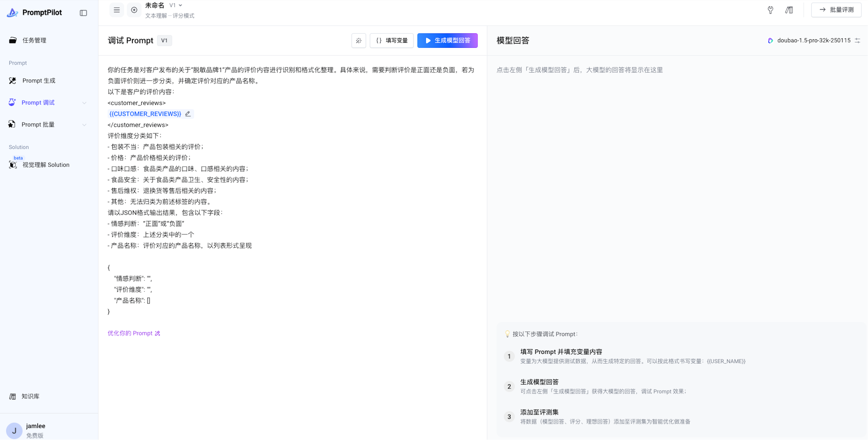This screenshot has height=440, width=868.
Task: Open the hamburger list menu
Action: (x=117, y=10)
